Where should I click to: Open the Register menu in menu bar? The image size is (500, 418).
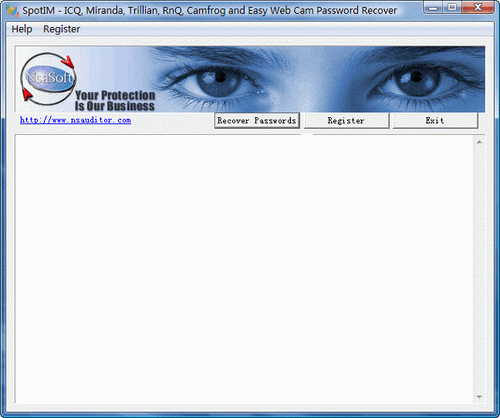pos(62,29)
